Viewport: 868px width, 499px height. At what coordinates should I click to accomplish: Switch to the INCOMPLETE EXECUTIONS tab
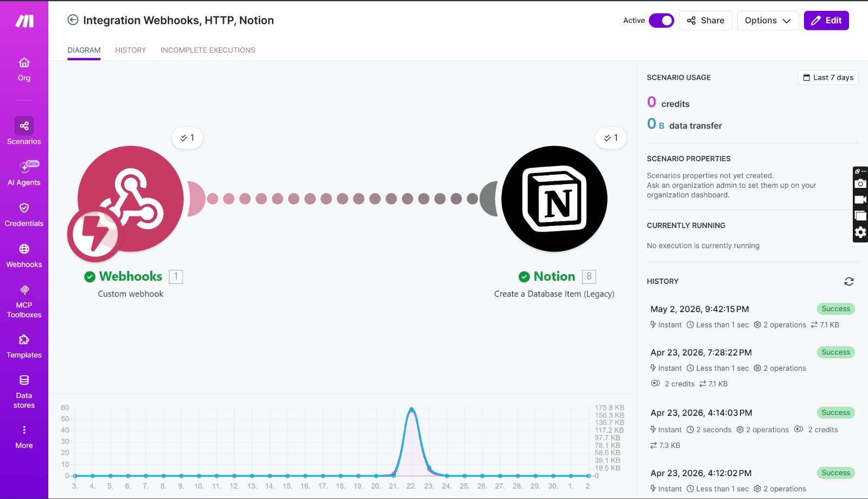[x=208, y=50]
